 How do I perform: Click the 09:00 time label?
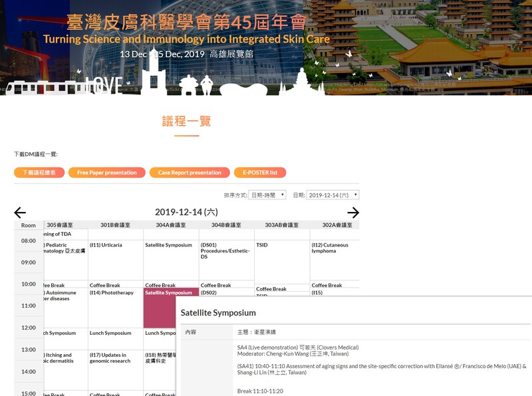(x=29, y=262)
